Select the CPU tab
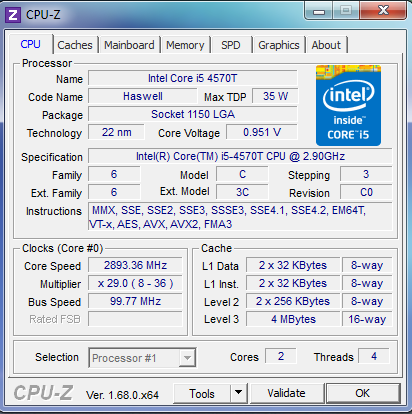This screenshot has width=412, height=414. pos(30,44)
